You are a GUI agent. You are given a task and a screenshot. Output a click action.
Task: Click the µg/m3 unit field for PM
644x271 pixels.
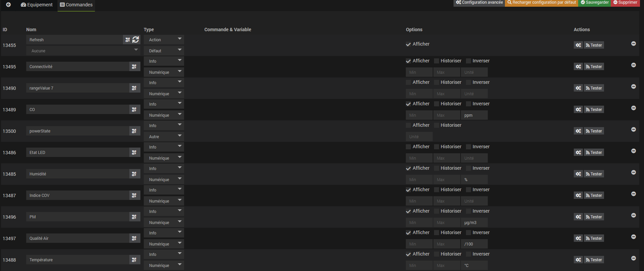(x=474, y=222)
